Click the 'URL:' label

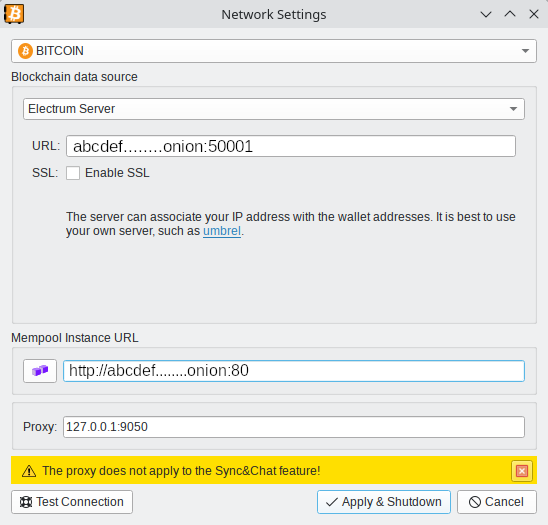46,146
